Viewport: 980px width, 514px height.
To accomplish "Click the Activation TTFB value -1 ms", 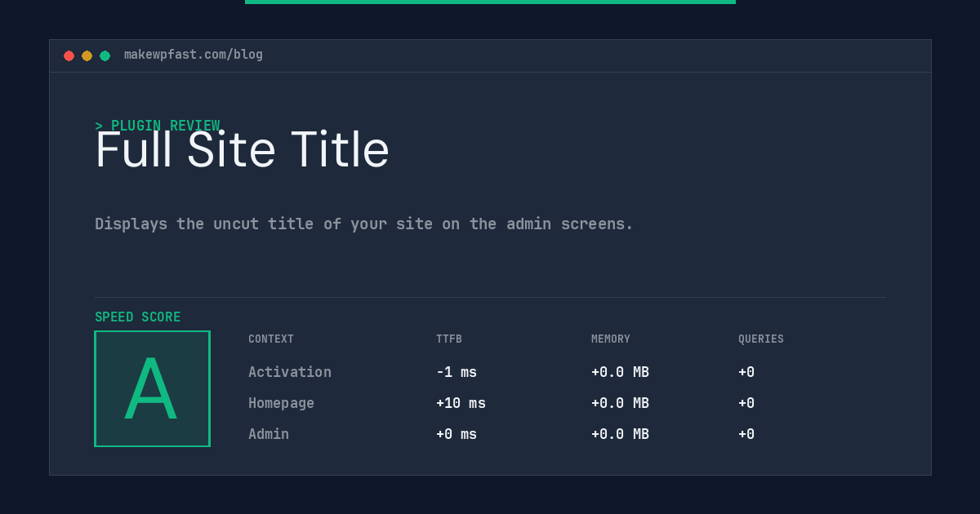I will pos(457,372).
